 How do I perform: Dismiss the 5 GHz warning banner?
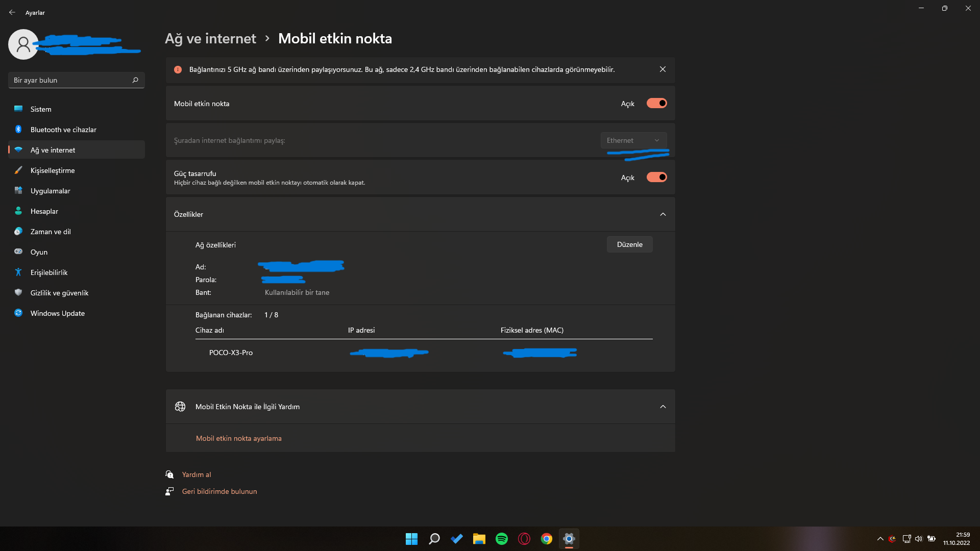(x=663, y=69)
